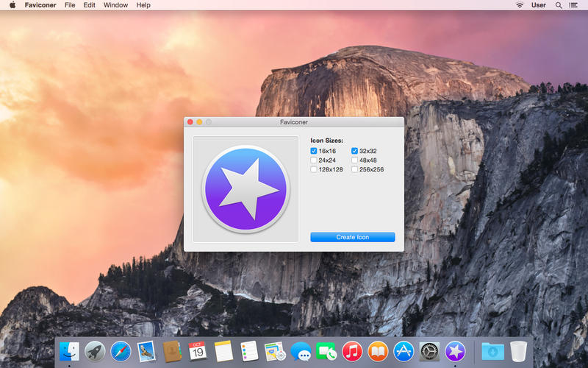The image size is (588, 368).
Task: Open Launchpad rocket icon in the Dock
Action: pyautogui.click(x=95, y=351)
